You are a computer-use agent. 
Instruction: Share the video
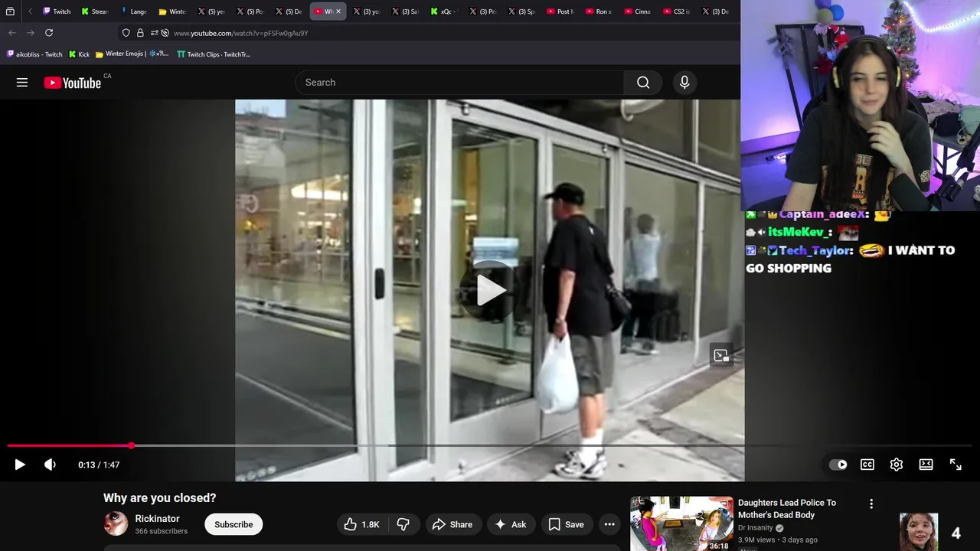point(452,524)
